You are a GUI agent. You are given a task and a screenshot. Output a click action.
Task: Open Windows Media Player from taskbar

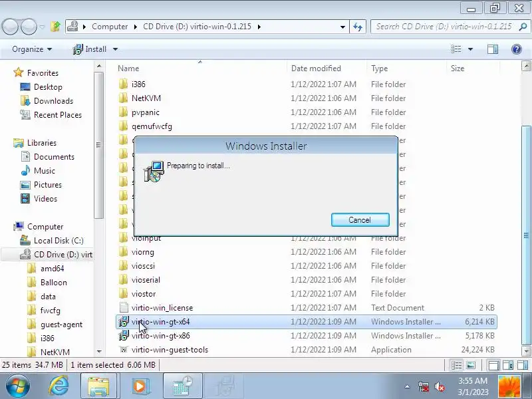(140, 386)
